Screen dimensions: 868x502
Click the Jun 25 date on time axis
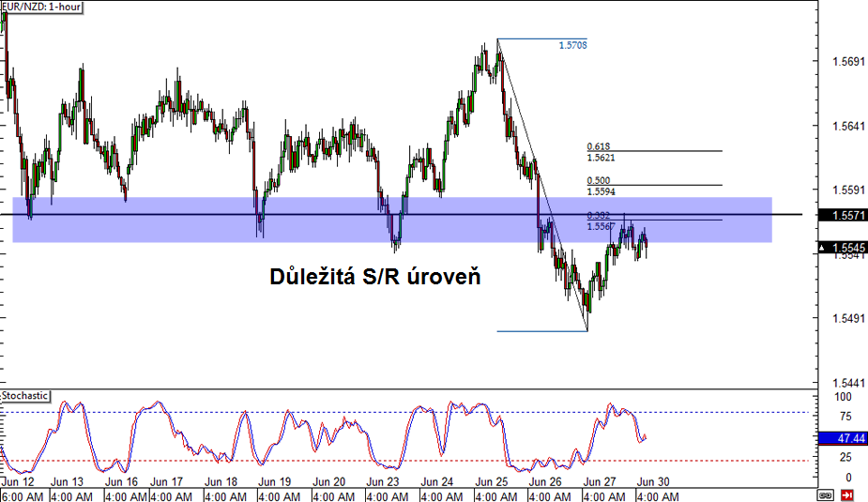coord(491,481)
